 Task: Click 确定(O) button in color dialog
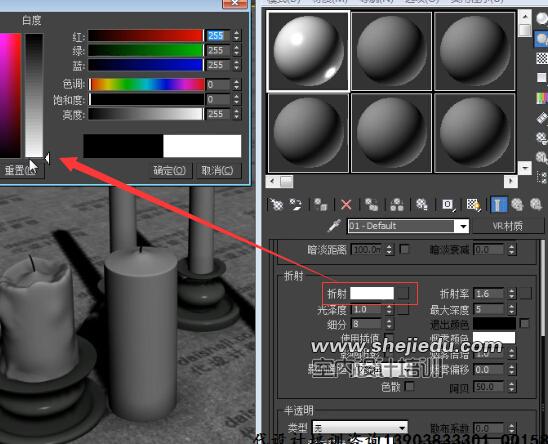pos(170,171)
